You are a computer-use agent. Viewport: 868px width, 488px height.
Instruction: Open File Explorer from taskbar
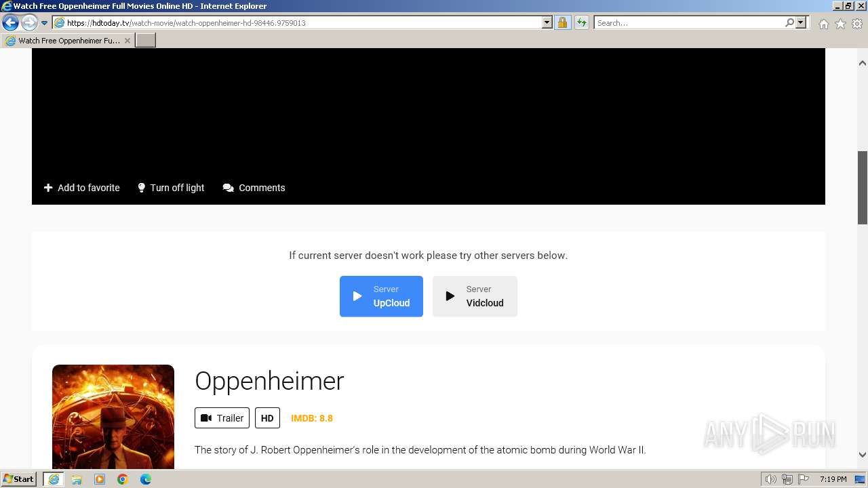coord(77,479)
